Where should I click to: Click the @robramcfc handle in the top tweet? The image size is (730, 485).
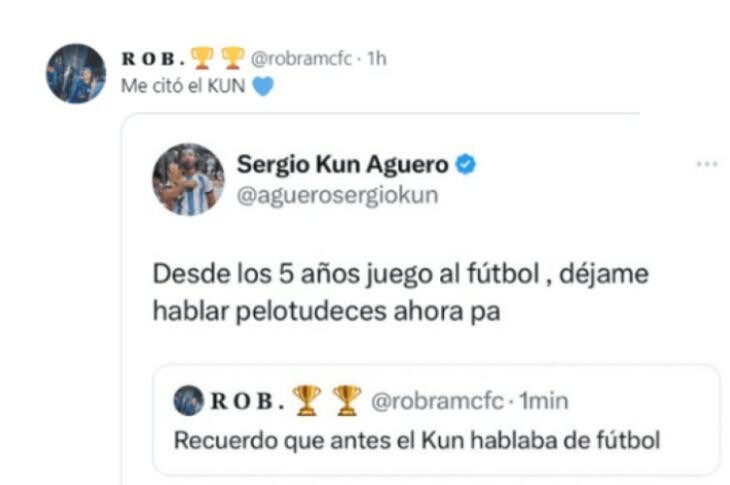point(301,59)
